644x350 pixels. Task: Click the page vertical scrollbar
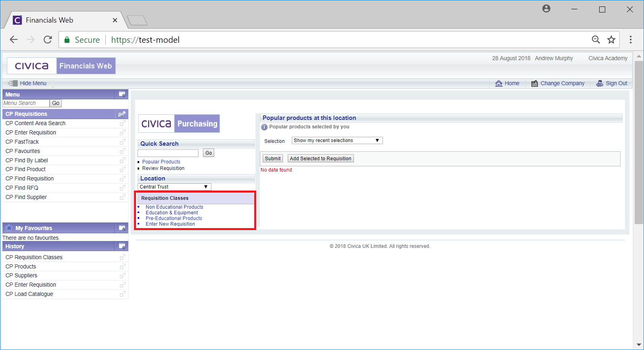639,142
